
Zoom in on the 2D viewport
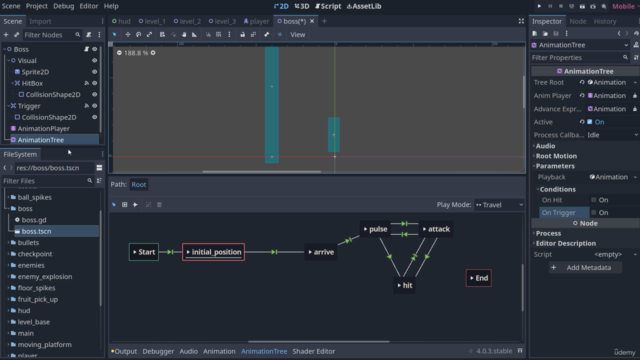(153, 53)
